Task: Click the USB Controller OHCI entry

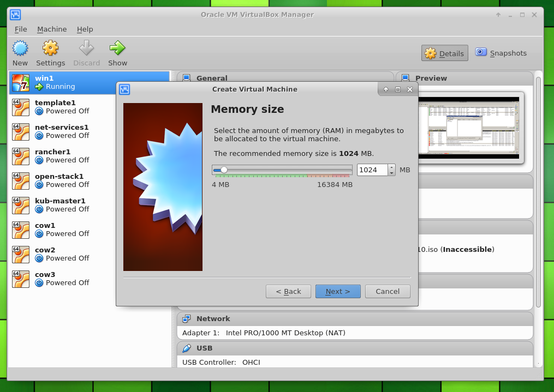Action: (x=221, y=363)
